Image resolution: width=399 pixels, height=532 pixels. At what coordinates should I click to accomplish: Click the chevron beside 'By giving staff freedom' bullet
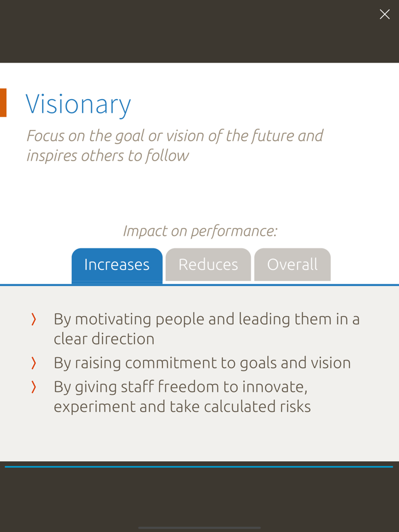pyautogui.click(x=33, y=386)
